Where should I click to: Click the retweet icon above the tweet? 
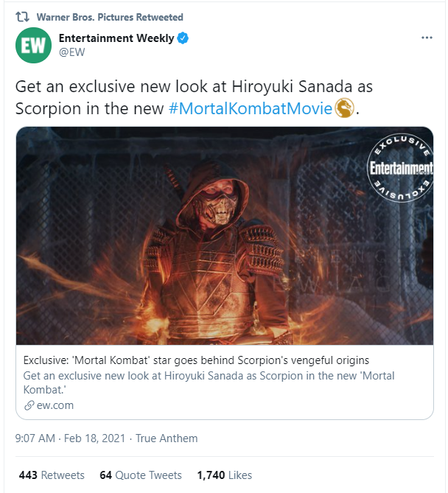(x=22, y=17)
